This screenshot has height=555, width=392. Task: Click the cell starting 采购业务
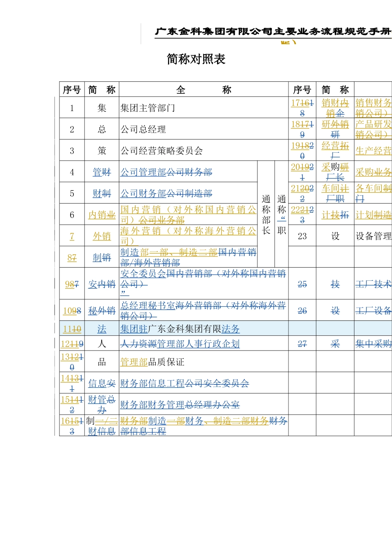(373, 172)
